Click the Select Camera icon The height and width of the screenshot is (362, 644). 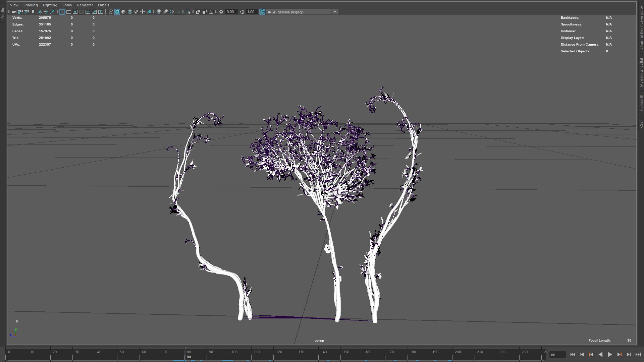(14, 12)
